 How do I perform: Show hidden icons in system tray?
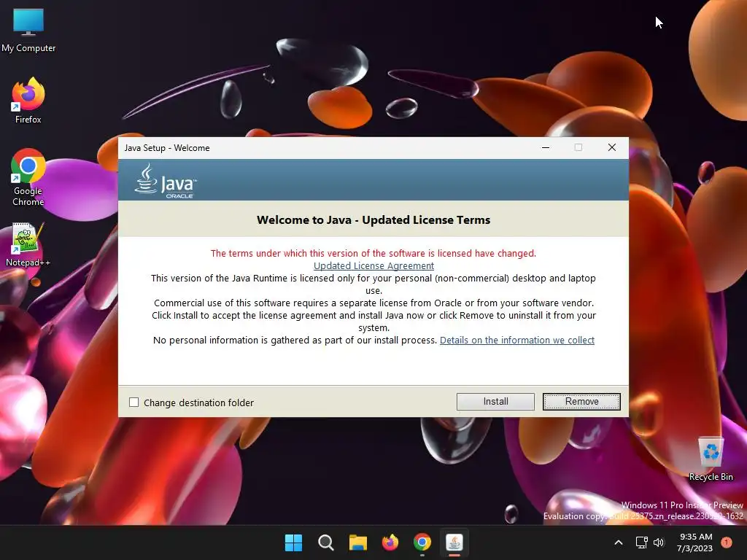pos(619,542)
